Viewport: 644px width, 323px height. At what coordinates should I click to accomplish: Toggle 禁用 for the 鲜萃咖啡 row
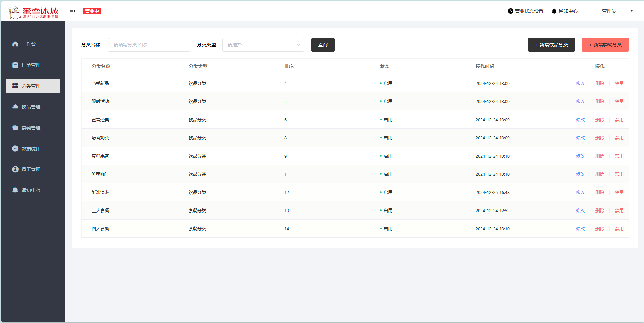click(619, 174)
